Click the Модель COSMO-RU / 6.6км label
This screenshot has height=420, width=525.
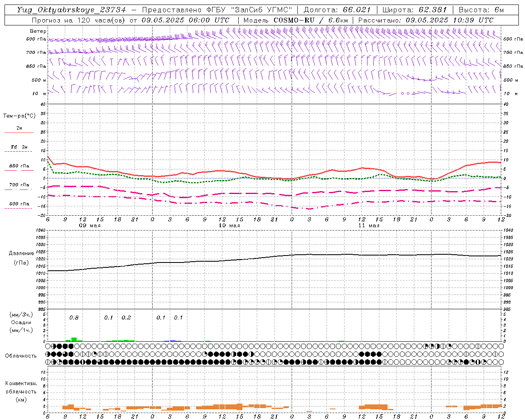pyautogui.click(x=296, y=20)
